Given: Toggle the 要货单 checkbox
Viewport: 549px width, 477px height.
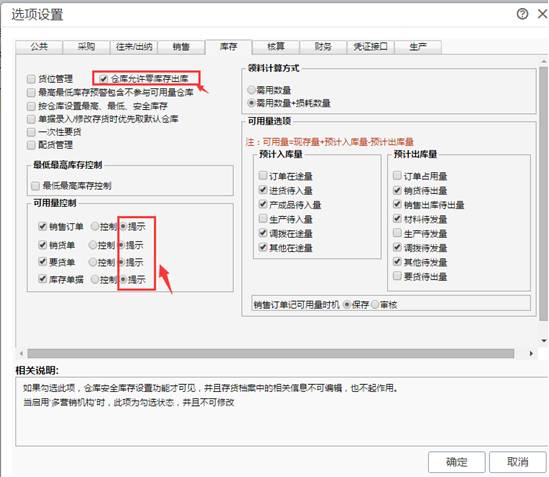Looking at the screenshot, I should [x=42, y=262].
